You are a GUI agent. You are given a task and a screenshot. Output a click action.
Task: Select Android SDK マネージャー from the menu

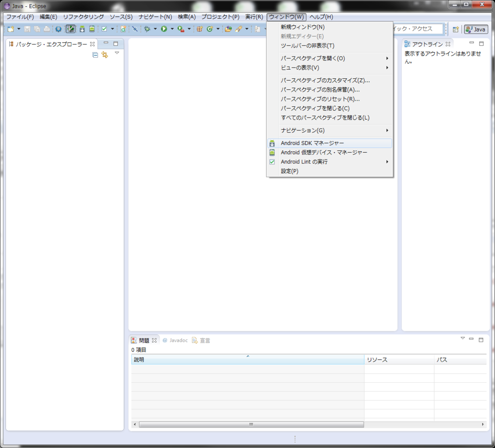pos(312,143)
